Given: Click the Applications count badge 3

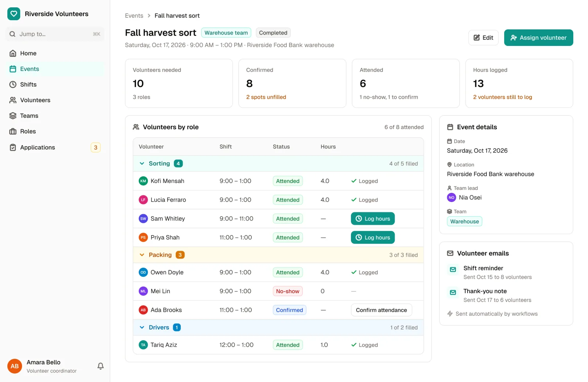Looking at the screenshot, I should 96,147.
